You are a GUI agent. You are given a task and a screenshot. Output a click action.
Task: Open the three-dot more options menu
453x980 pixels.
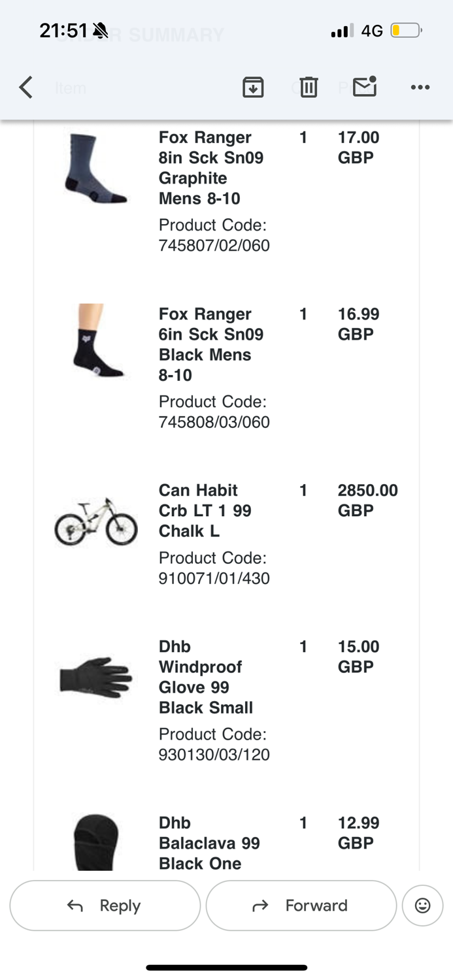[420, 87]
